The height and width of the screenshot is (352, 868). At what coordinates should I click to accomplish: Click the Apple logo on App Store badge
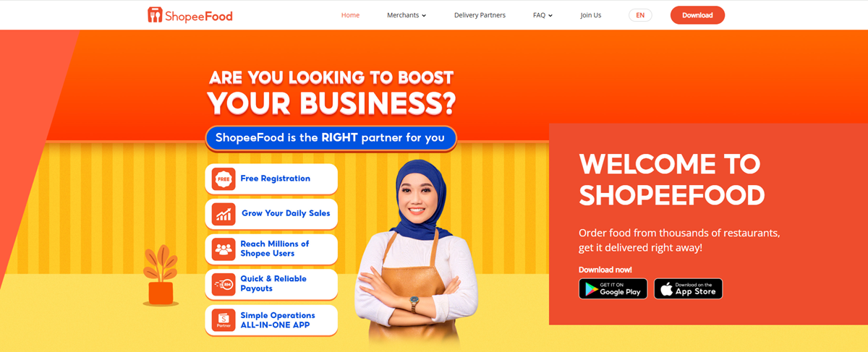[x=667, y=289]
